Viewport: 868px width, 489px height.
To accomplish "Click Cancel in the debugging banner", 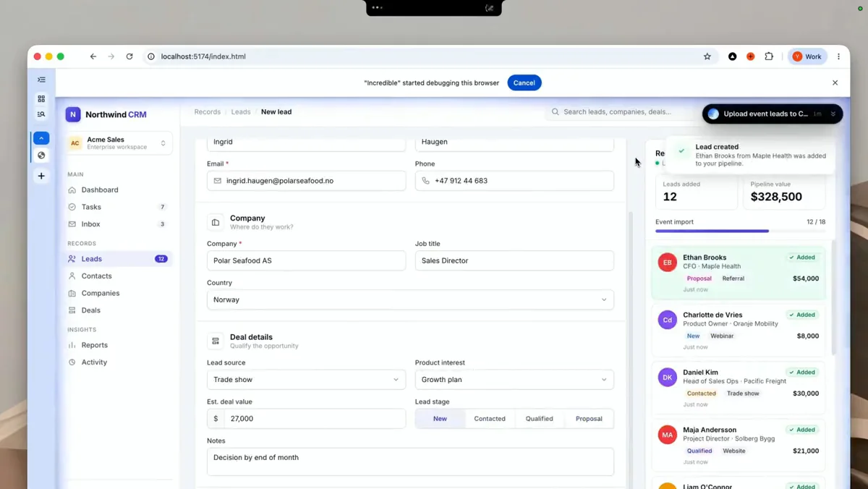I will pos(524,82).
